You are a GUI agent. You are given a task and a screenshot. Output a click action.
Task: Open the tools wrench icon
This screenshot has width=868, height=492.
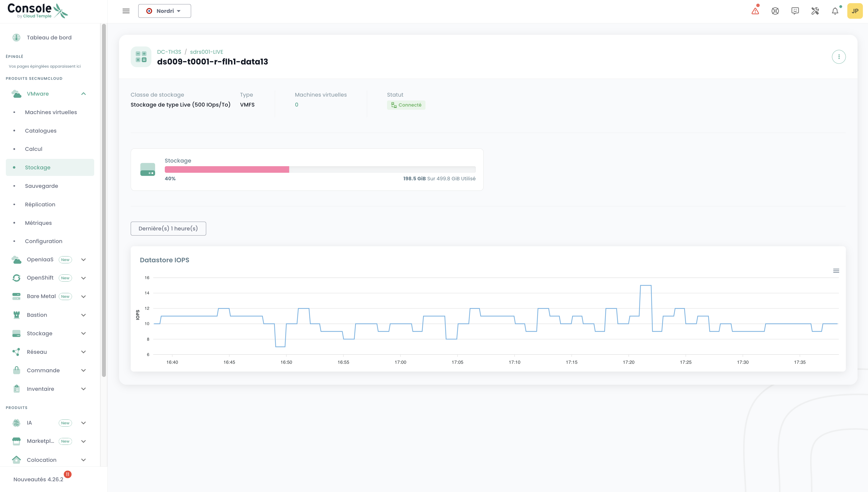coord(815,11)
